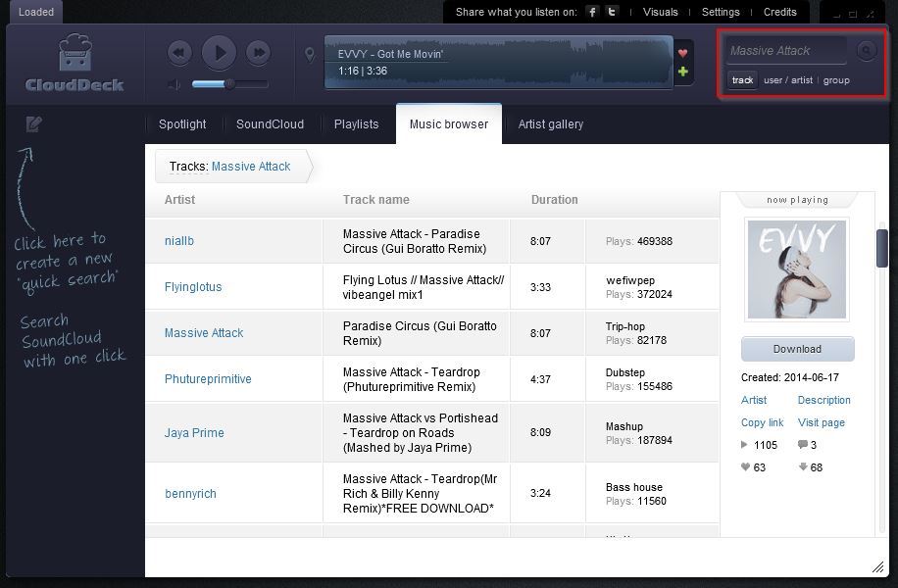Image resolution: width=898 pixels, height=588 pixels.
Task: Click the Download button
Action: click(x=797, y=349)
